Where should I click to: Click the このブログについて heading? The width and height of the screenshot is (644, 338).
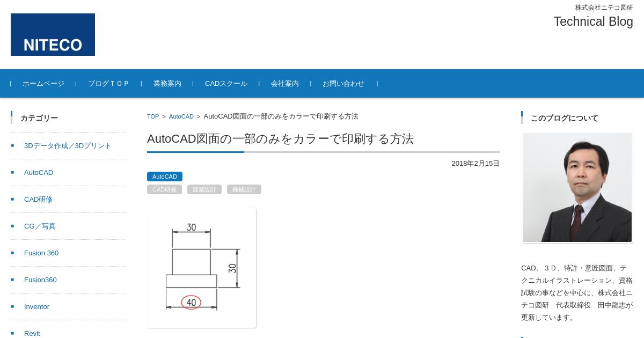click(x=564, y=118)
